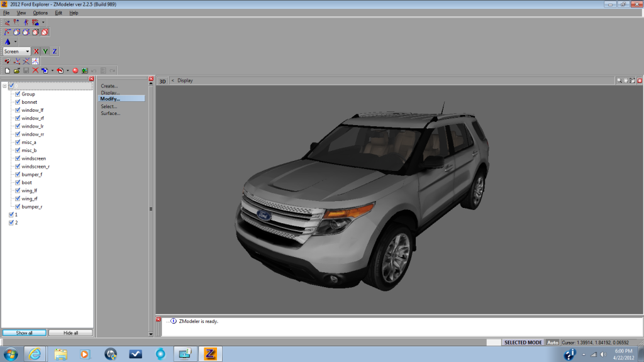The width and height of the screenshot is (644, 362).
Task: Toggle visibility checkbox for window_lf
Action: [18, 110]
